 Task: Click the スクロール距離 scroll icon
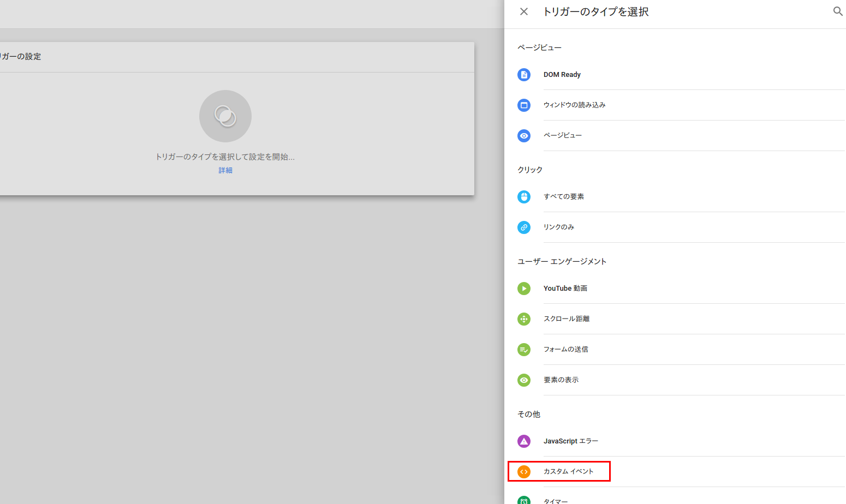[x=524, y=319]
